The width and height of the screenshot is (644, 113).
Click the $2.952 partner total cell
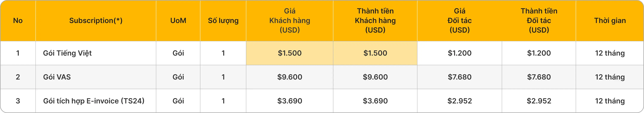539,101
